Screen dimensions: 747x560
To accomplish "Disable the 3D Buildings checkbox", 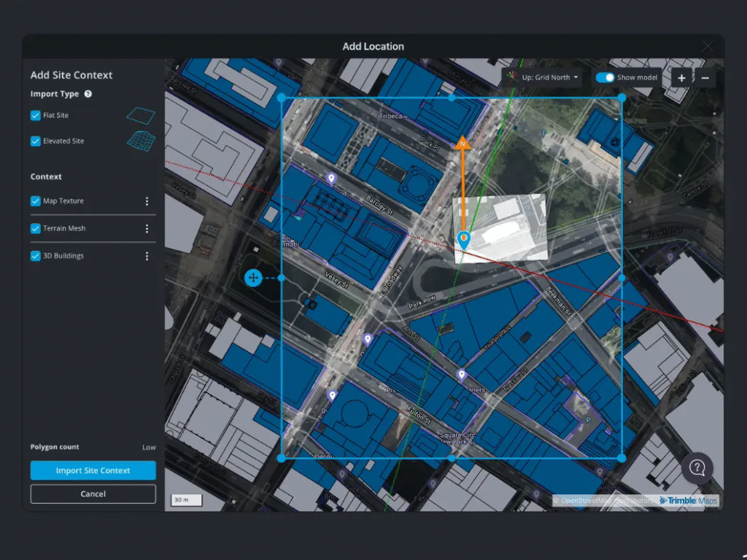I will [x=36, y=256].
